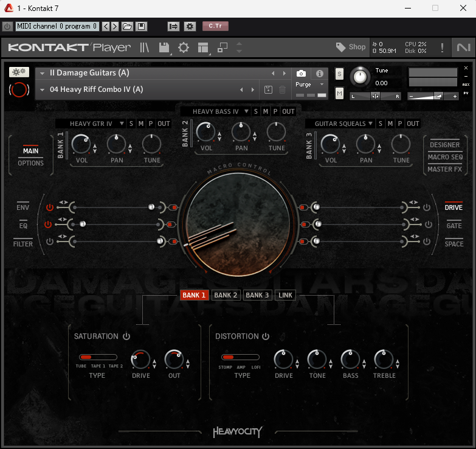Click Bank 1 VOL stepper arrows
The image size is (476, 449).
[95, 148]
